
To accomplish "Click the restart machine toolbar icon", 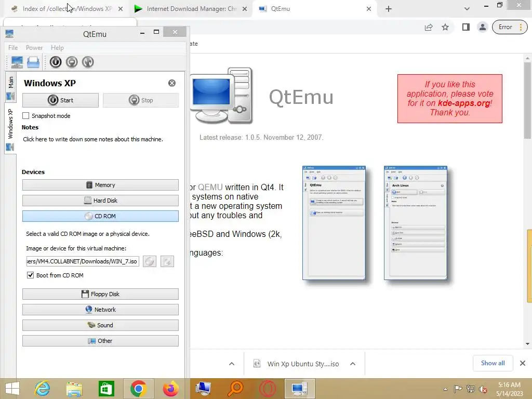I will (x=87, y=62).
